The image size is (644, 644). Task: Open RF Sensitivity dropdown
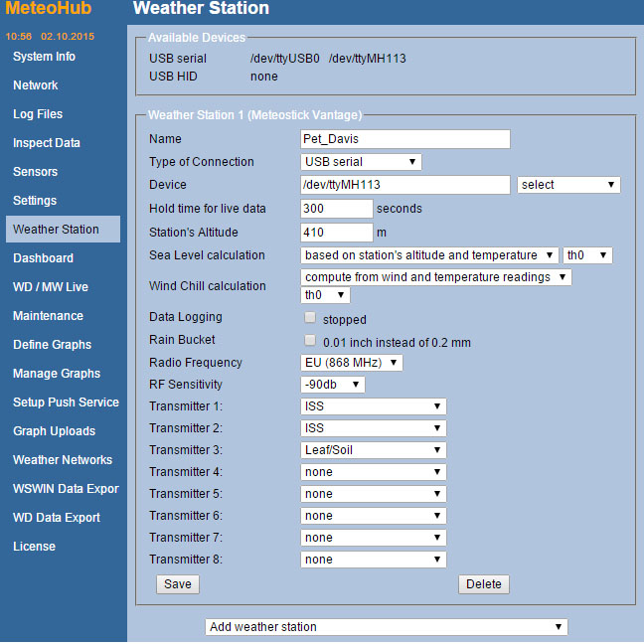(x=333, y=384)
